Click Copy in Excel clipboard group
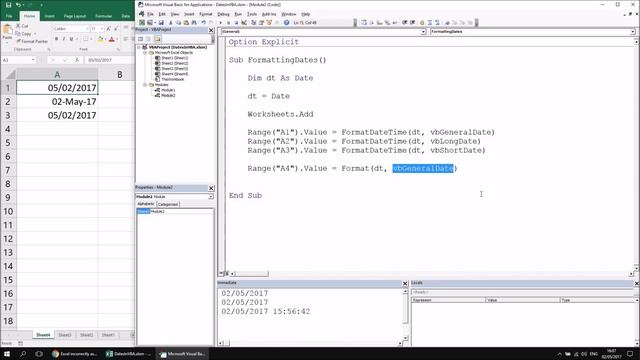Viewport: 640px width, 360px height. (23, 34)
